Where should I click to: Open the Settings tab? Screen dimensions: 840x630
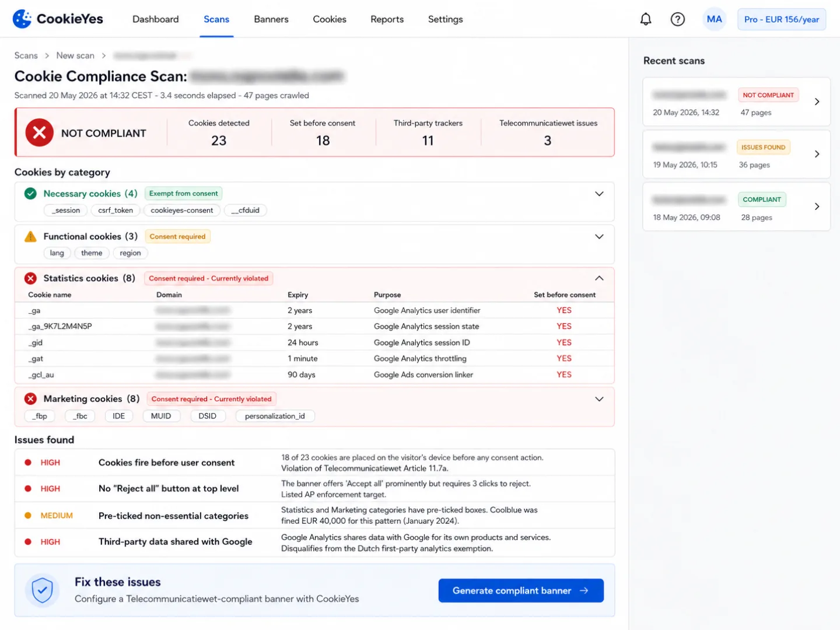click(x=445, y=19)
